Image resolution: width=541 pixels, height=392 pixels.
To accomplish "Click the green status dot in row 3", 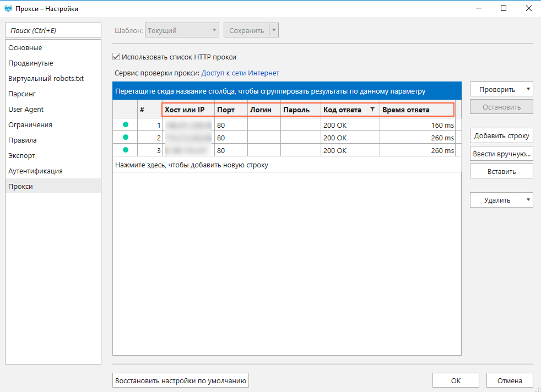I will point(126,150).
